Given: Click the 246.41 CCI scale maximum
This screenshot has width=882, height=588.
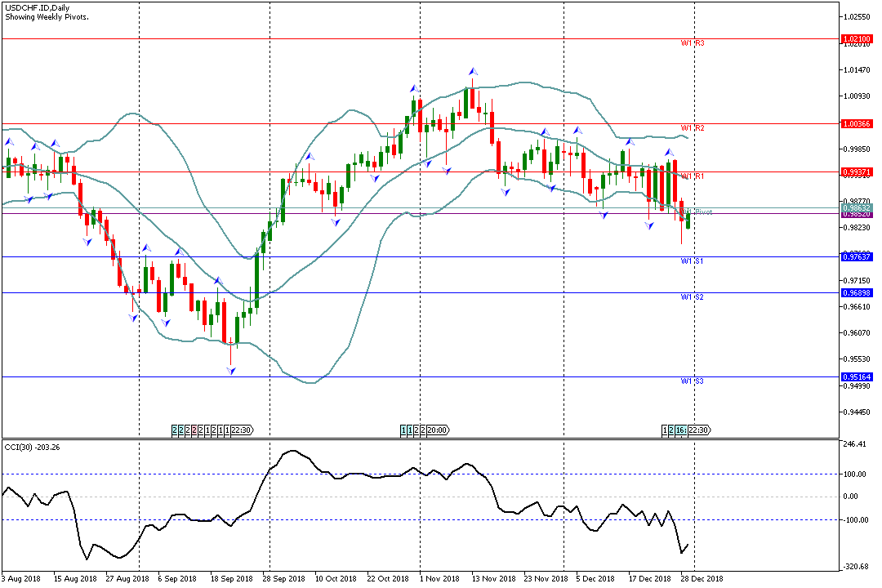Looking at the screenshot, I should coord(855,444).
